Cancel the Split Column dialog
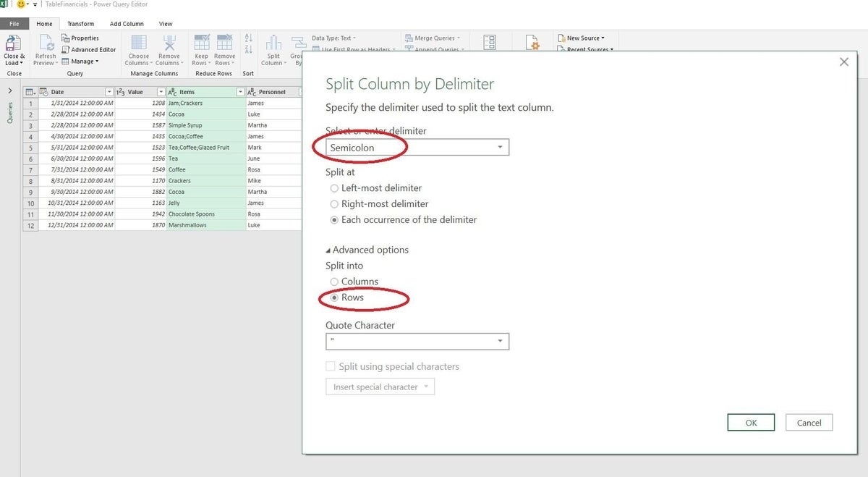 809,423
